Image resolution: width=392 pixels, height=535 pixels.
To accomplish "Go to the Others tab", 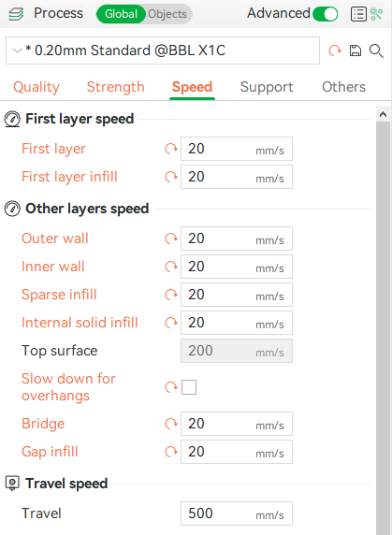I will point(343,87).
